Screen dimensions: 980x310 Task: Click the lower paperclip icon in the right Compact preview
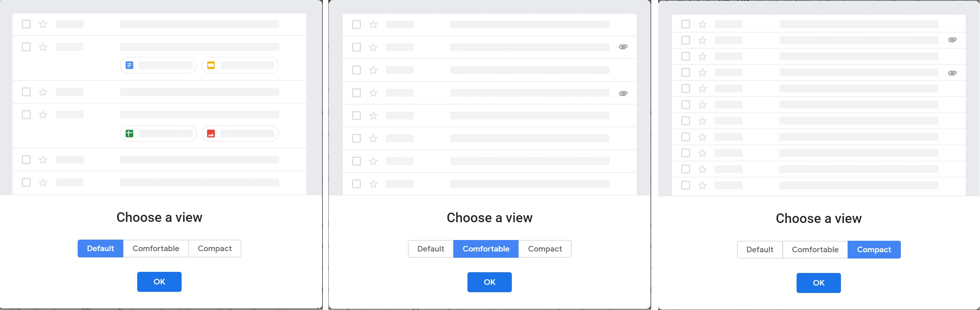point(952,73)
